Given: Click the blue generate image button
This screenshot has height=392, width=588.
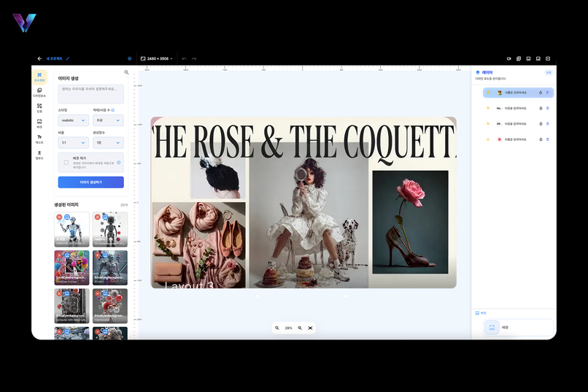Looking at the screenshot, I should click(90, 182).
